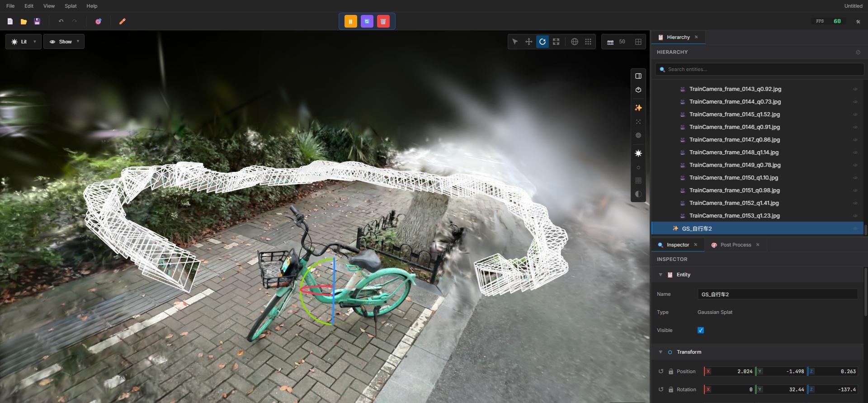The image size is (868, 403).
Task: Switch to the Post Process tab
Action: pyautogui.click(x=736, y=245)
